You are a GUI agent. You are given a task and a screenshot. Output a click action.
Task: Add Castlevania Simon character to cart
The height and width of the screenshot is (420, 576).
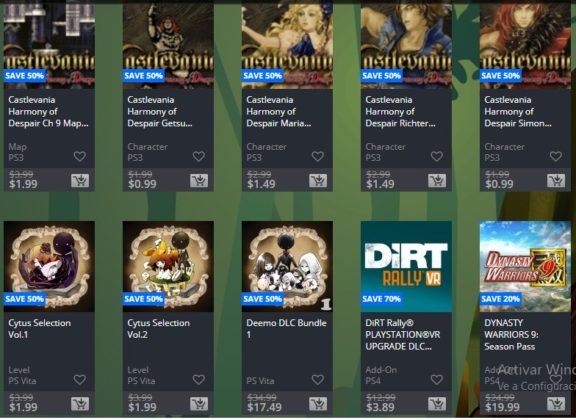(x=556, y=180)
